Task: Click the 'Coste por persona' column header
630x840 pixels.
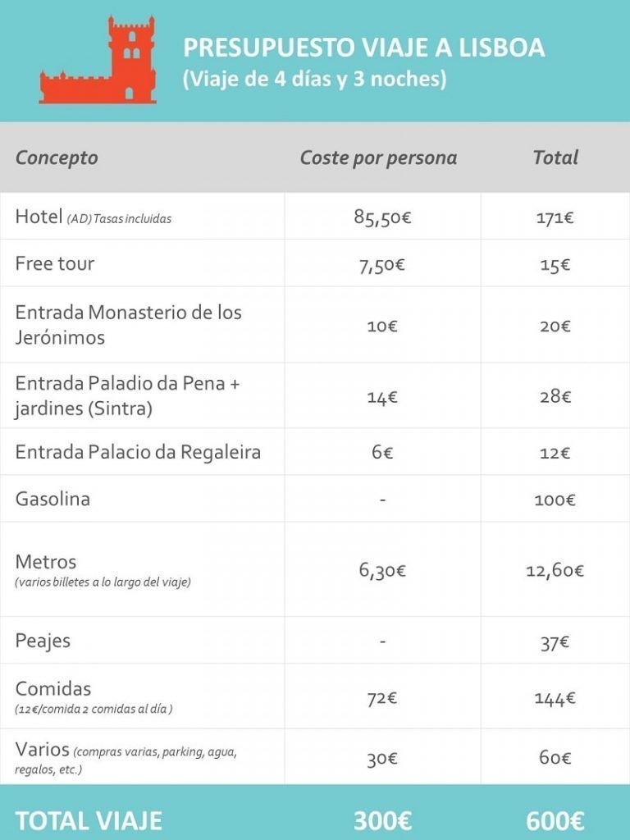Action: [378, 157]
